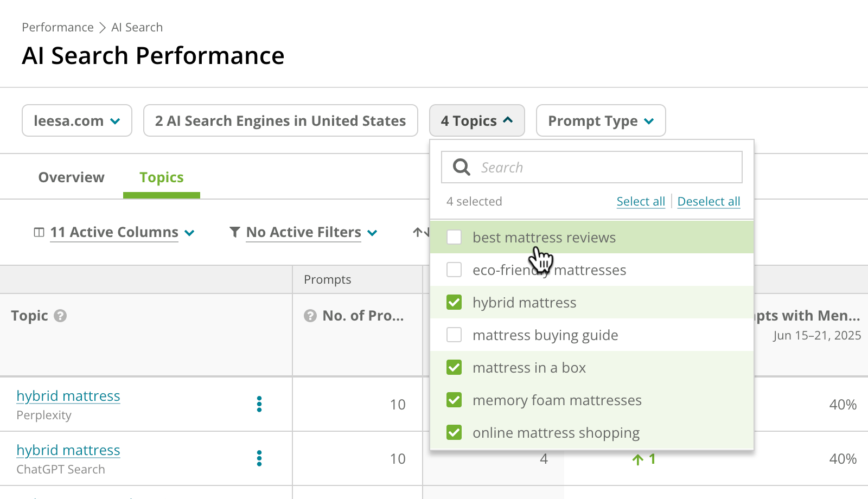Open the 2 AI Search Engines in United States selector
This screenshot has height=499, width=868.
coord(280,120)
